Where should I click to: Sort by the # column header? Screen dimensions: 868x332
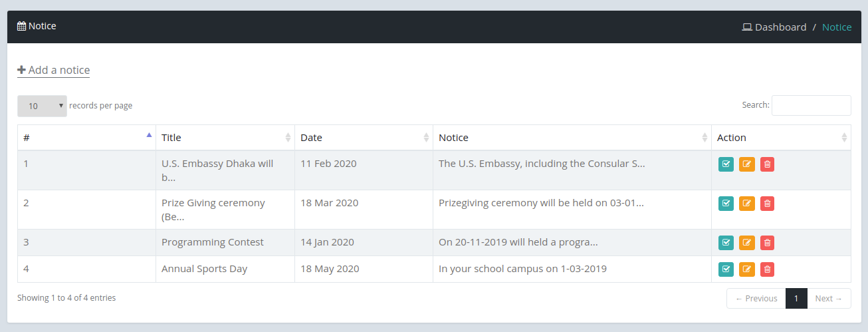click(86, 138)
